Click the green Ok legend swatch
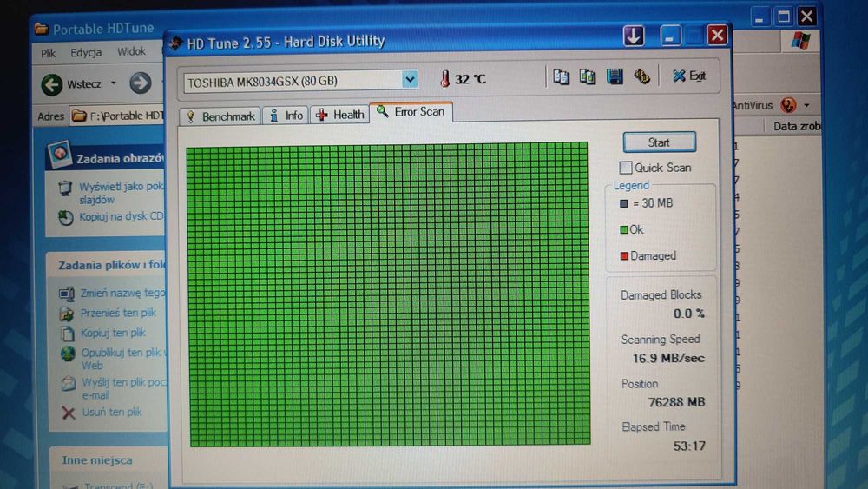Image resolution: width=868 pixels, height=489 pixels. pyautogui.click(x=624, y=229)
